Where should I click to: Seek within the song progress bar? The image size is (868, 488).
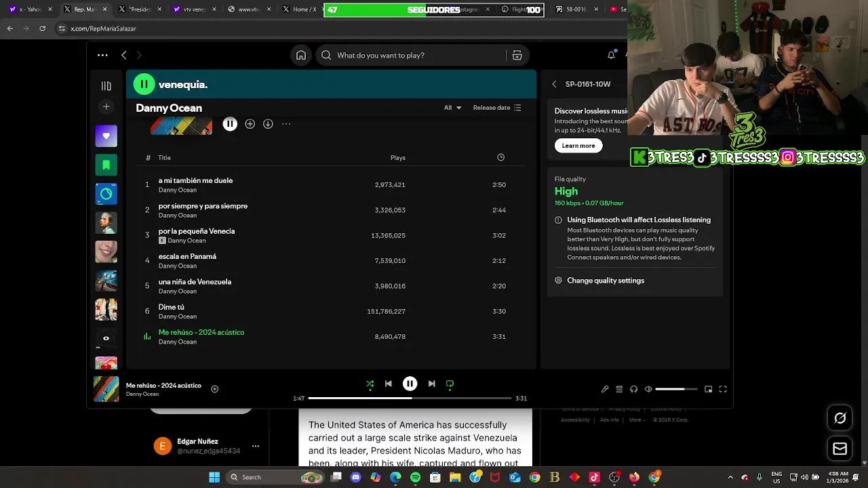[410, 399]
